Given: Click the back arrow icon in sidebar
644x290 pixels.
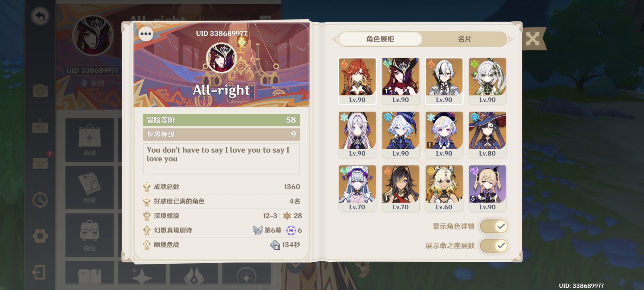Looking at the screenshot, I should click(x=40, y=16).
